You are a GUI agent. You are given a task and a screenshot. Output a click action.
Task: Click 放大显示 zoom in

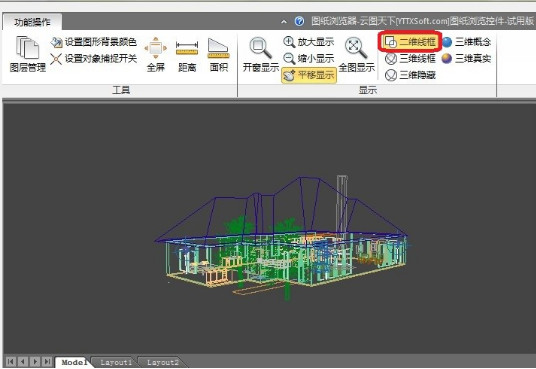[309, 42]
